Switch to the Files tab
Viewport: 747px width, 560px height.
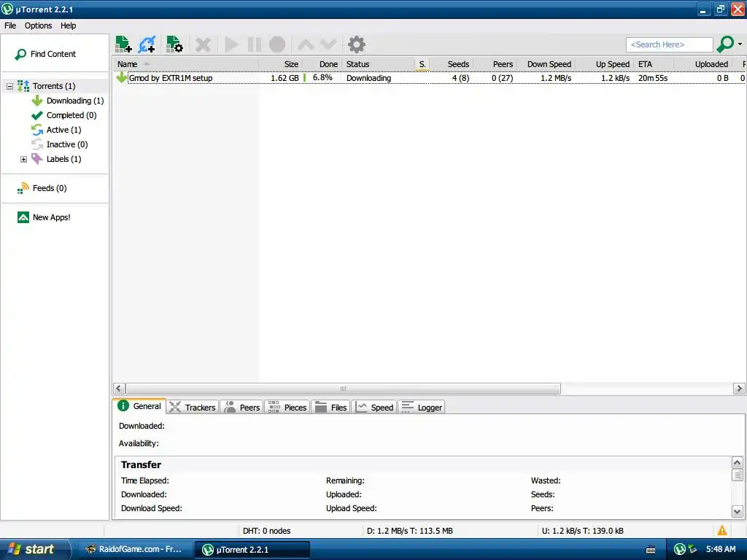coord(330,408)
